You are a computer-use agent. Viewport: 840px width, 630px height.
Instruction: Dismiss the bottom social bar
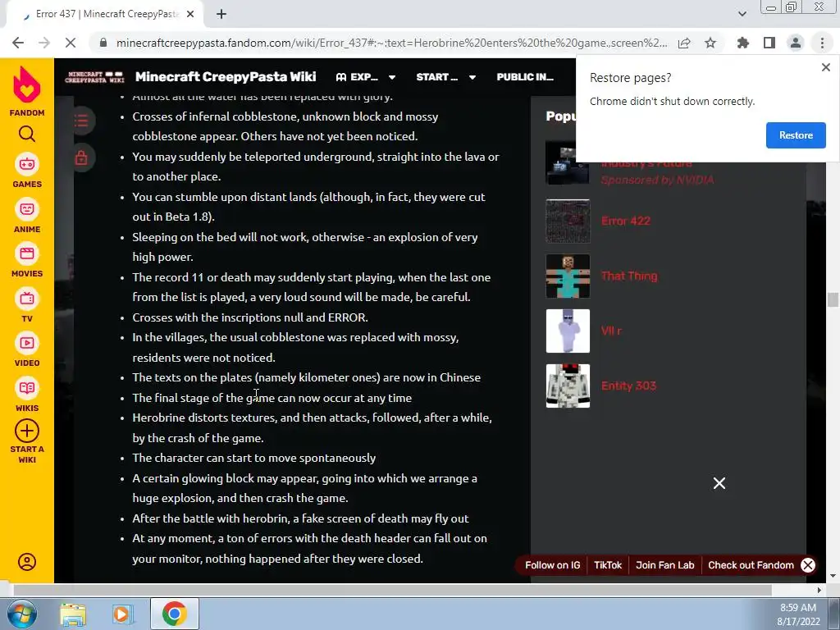(x=808, y=565)
